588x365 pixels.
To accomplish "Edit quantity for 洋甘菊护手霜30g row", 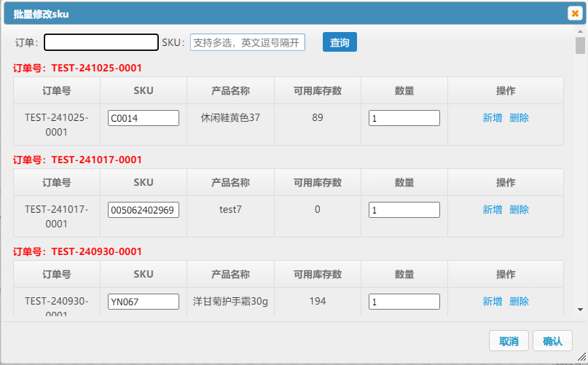I will click(x=404, y=302).
